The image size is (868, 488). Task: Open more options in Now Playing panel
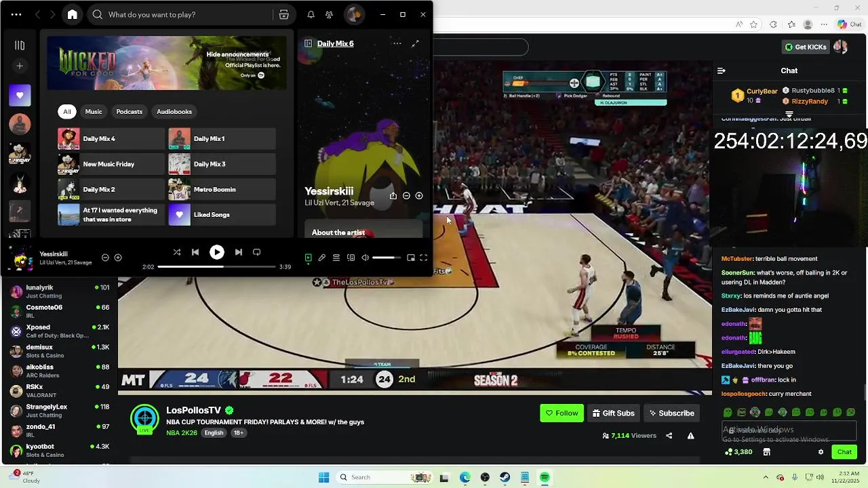(x=397, y=43)
